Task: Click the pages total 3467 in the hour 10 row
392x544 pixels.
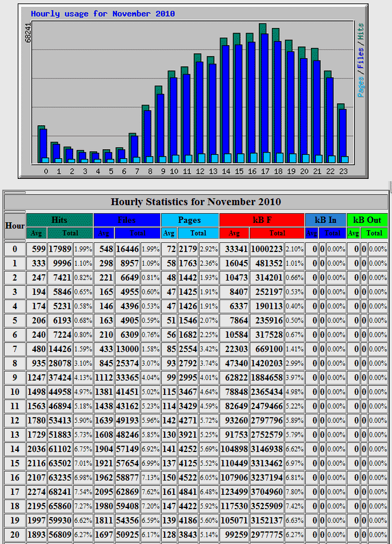Action: pyautogui.click(x=188, y=392)
